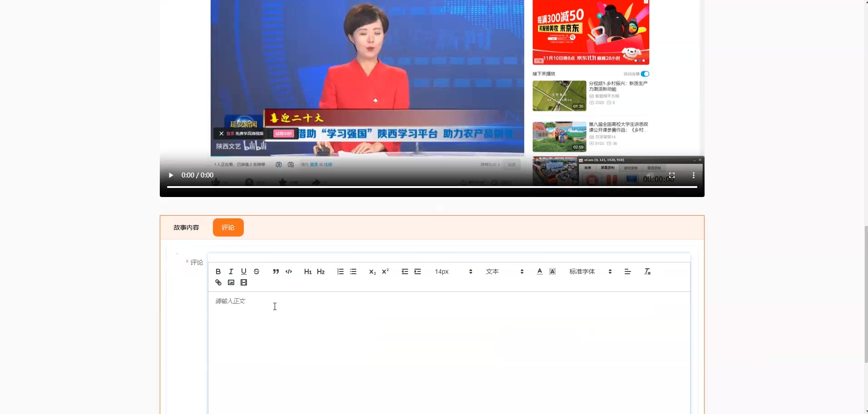The width and height of the screenshot is (868, 414).
Task: Click into the 请输入正文 comment text area
Action: 449,353
